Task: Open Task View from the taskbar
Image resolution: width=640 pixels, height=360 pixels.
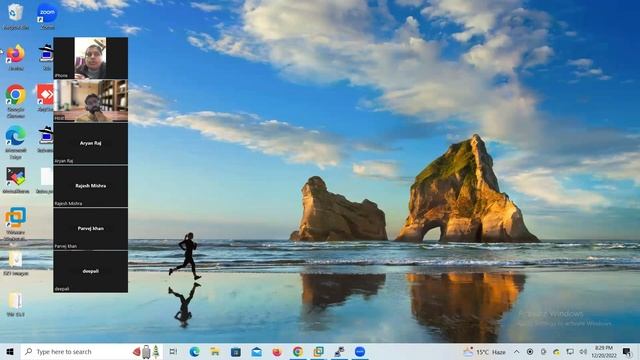Action: click(x=173, y=352)
